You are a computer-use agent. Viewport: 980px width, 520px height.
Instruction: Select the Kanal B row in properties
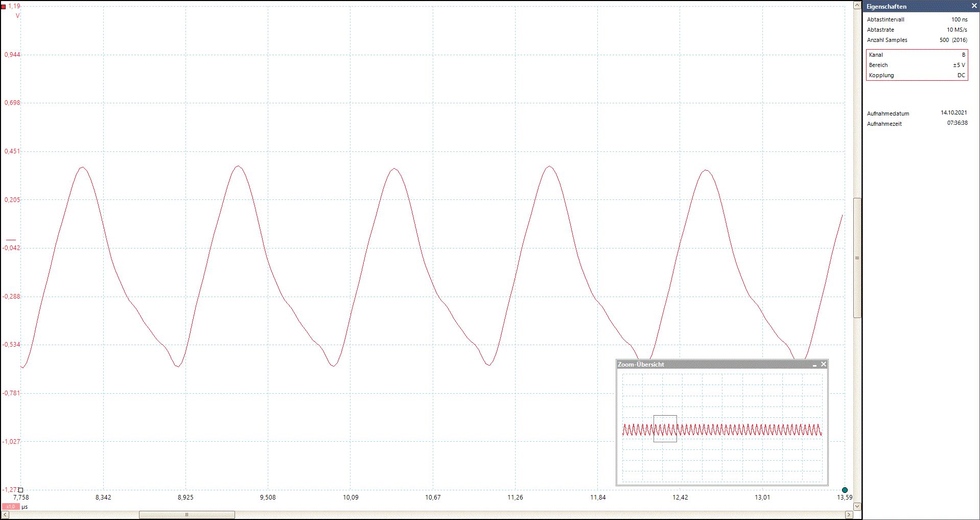(x=917, y=55)
